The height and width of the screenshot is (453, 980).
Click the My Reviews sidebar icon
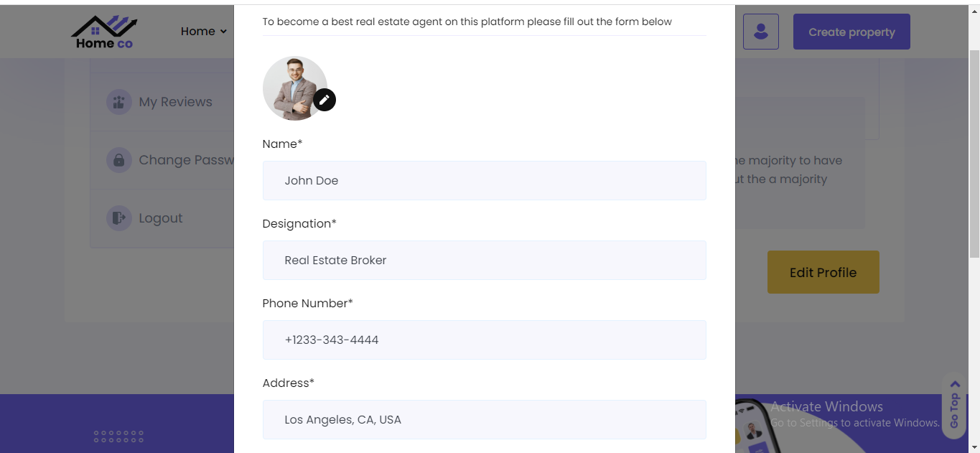point(118,102)
